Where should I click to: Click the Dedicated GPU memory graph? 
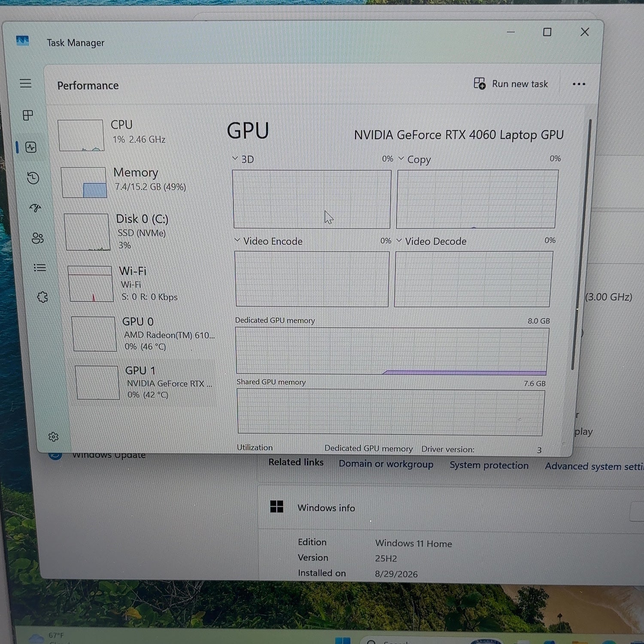coord(392,351)
